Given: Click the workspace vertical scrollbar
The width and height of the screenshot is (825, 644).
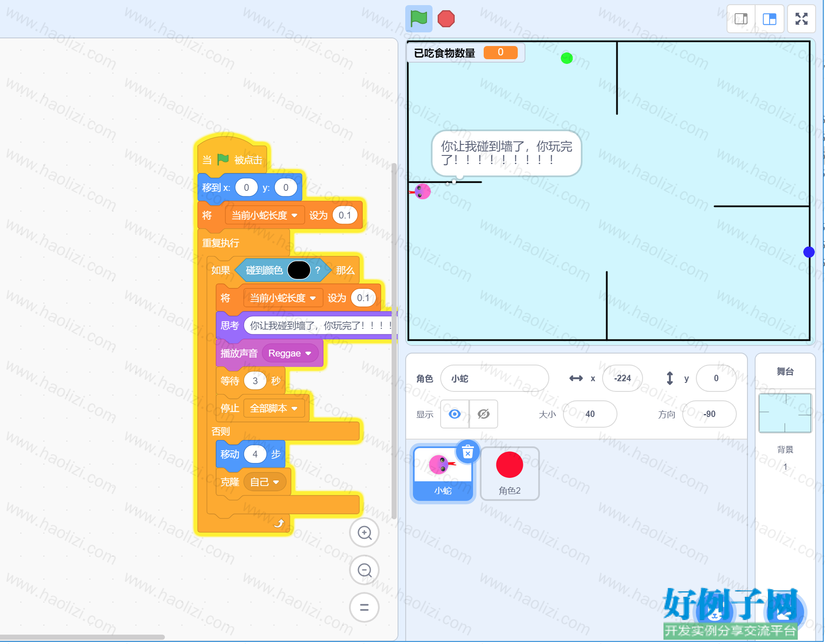Looking at the screenshot, I should coord(394,341).
